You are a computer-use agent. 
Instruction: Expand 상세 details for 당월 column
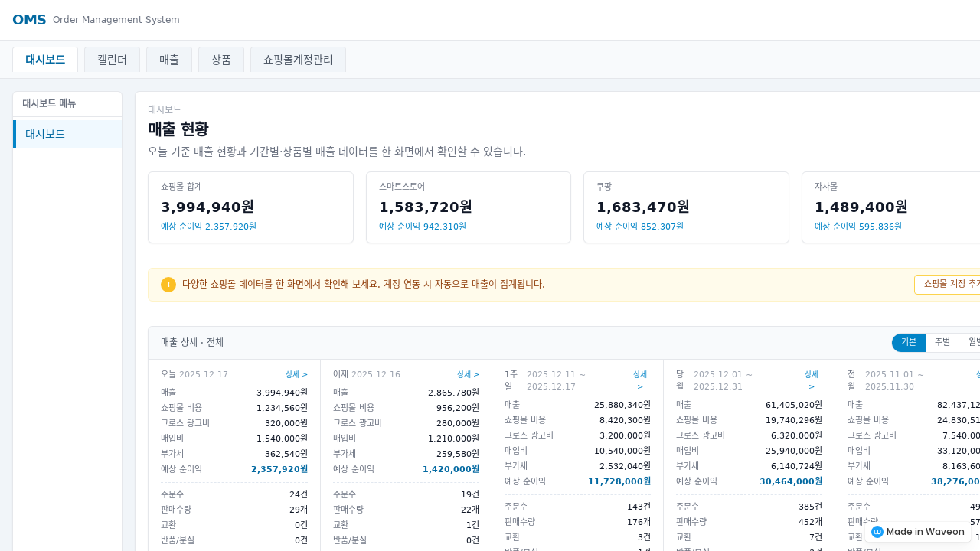click(811, 380)
